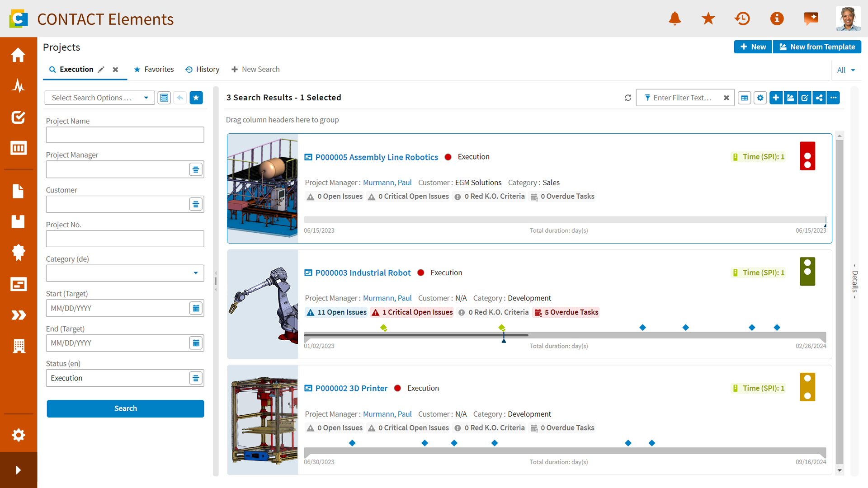The image size is (868, 488).
Task: Open the user profile avatar
Action: 848,19
